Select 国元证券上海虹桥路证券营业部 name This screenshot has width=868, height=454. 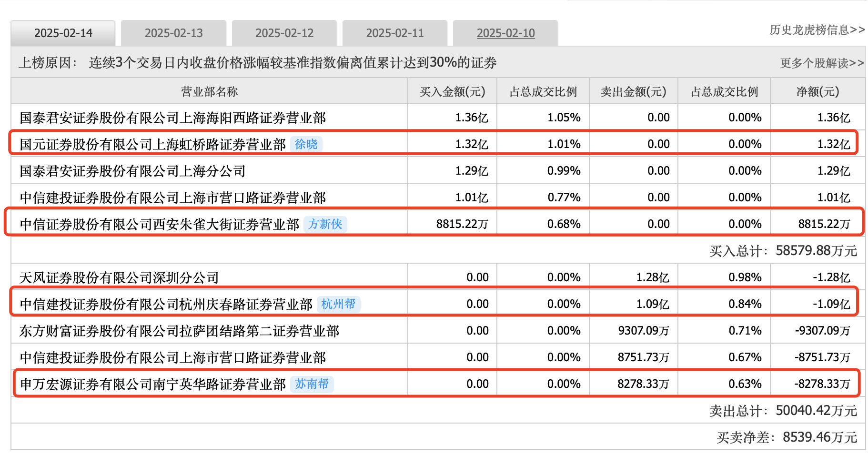152,144
